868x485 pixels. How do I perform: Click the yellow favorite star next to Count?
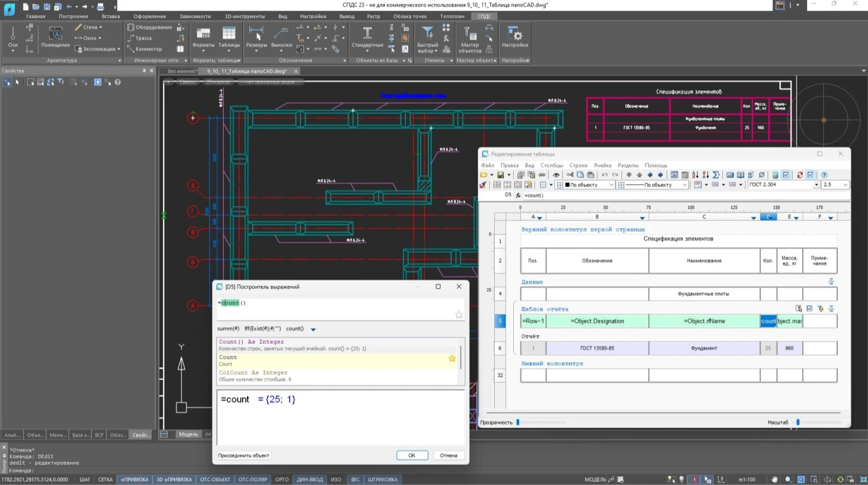tap(452, 358)
